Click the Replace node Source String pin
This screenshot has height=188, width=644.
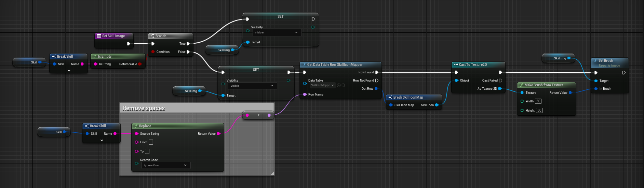coord(136,134)
